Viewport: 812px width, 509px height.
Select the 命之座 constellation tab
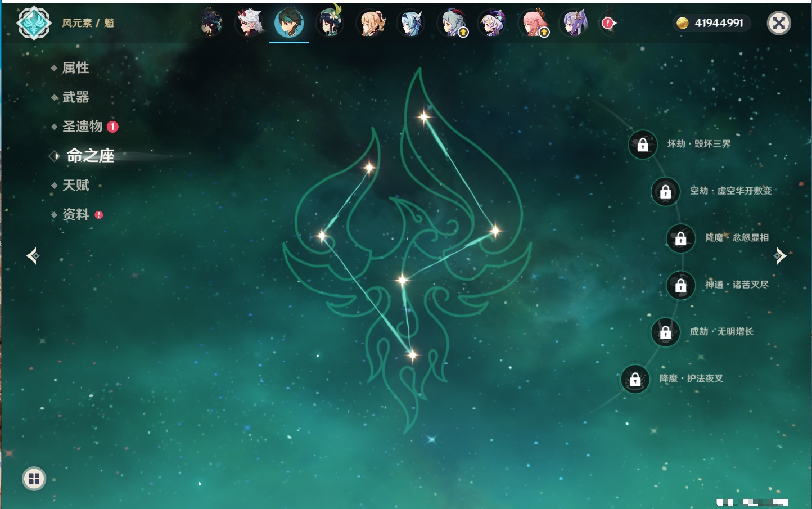click(90, 156)
